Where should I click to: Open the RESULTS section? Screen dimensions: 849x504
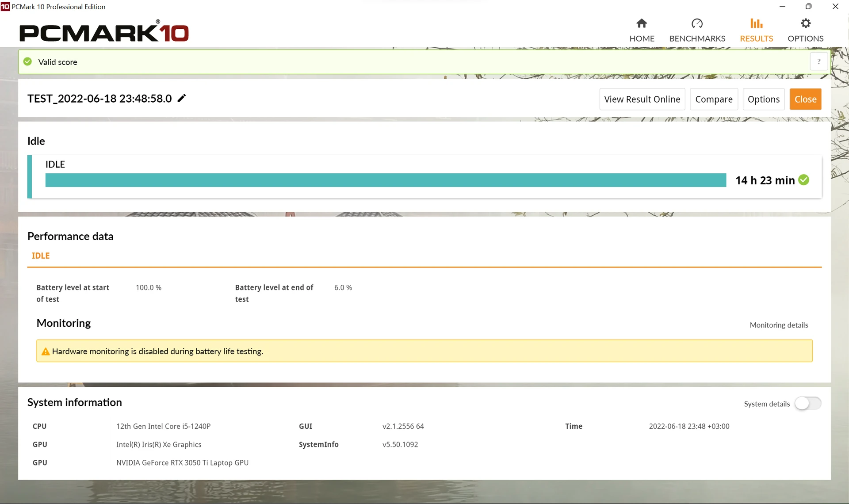point(756,31)
